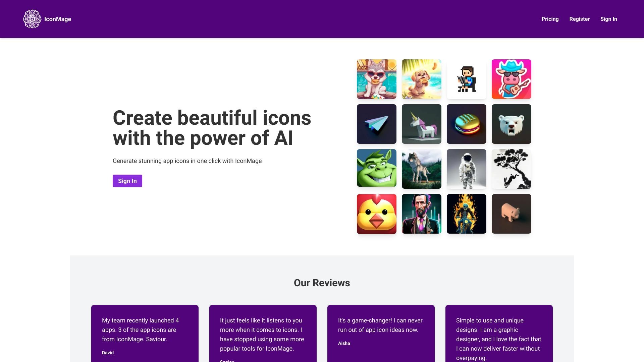This screenshot has width=644, height=362.
Task: Sign in from the top navigation bar
Action: coord(609,19)
